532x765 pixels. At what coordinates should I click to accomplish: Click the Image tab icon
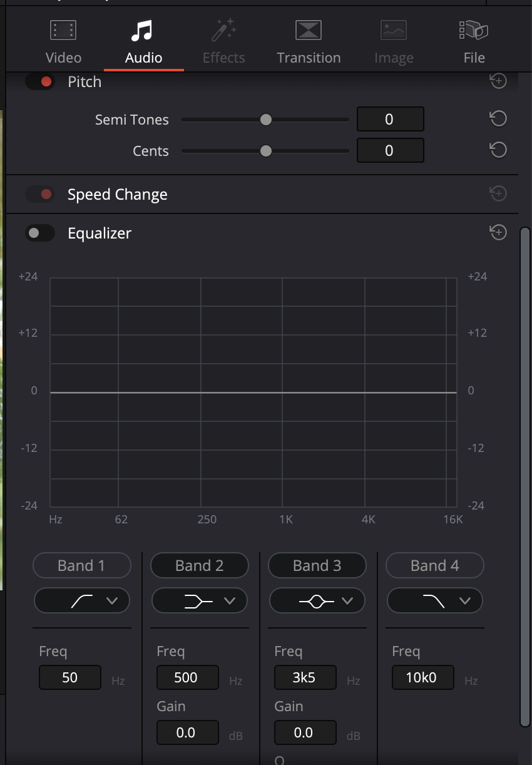[394, 30]
